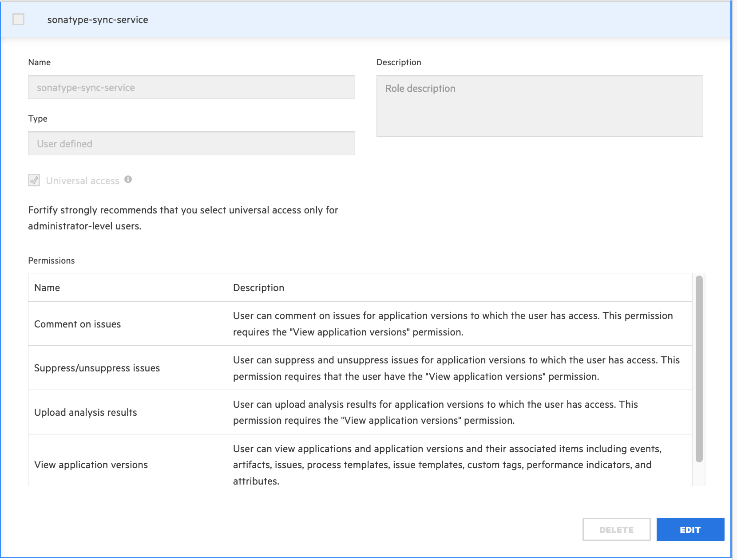Screen dimensions: 737x560
Task: Click the Type field label
Action: [x=38, y=118]
